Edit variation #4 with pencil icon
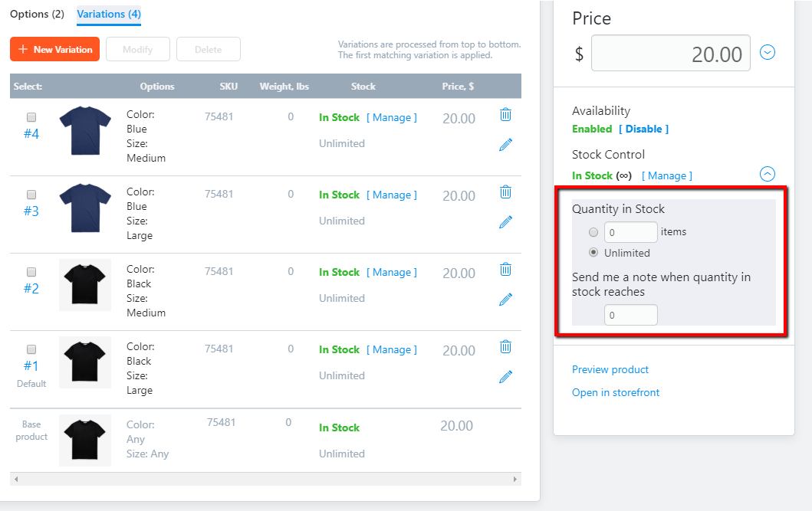The image size is (812, 511). click(x=505, y=145)
